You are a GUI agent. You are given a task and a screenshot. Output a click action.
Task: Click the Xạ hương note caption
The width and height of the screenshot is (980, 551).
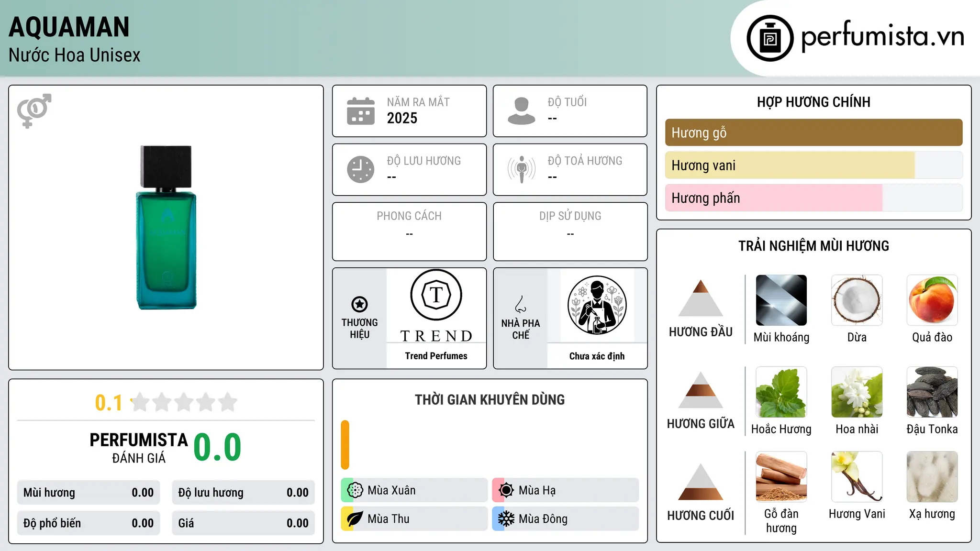pos(932,514)
